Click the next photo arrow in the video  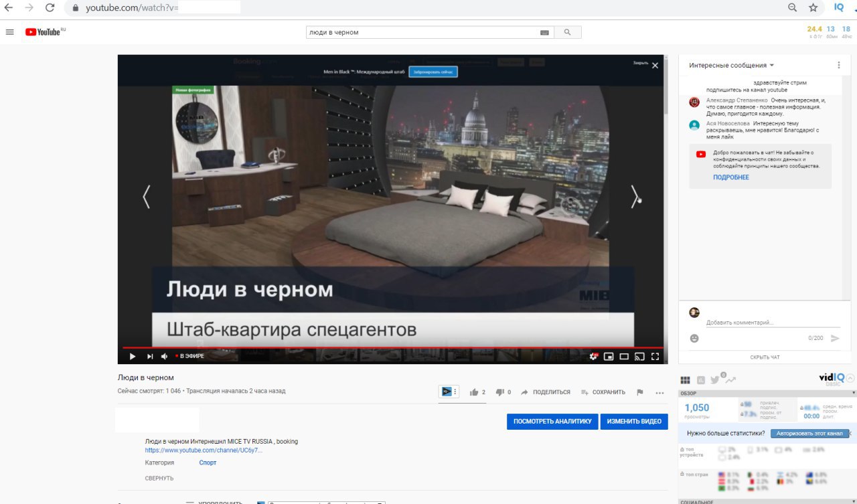634,197
